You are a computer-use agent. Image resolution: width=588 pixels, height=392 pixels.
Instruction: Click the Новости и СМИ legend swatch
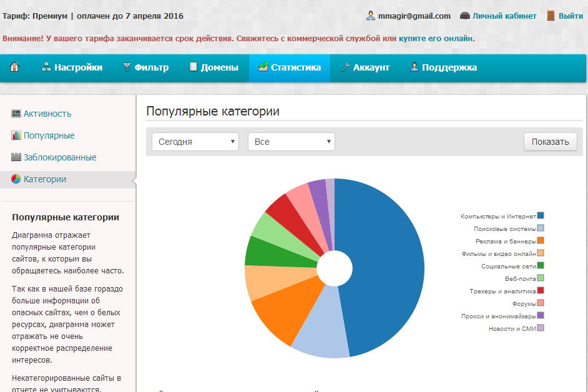[541, 328]
